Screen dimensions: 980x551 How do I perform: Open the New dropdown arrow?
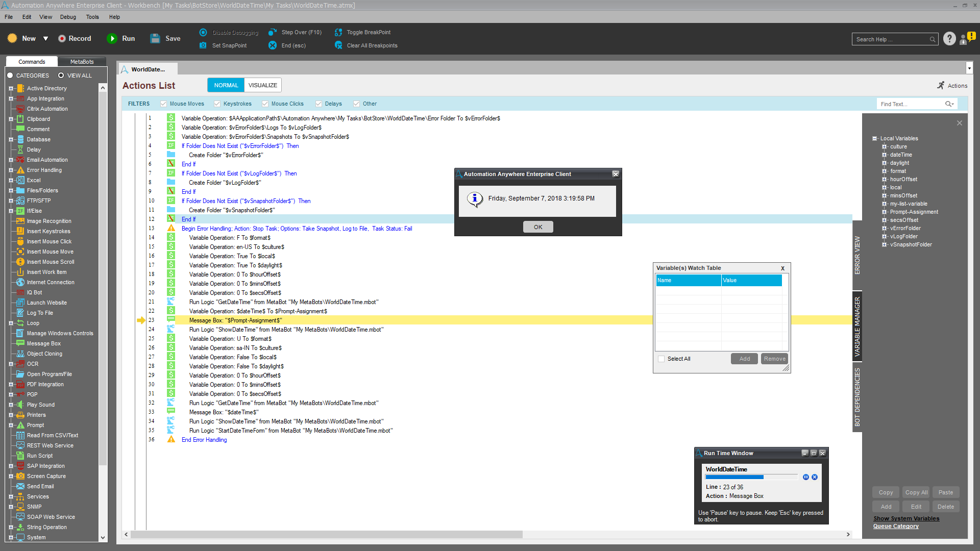coord(45,39)
